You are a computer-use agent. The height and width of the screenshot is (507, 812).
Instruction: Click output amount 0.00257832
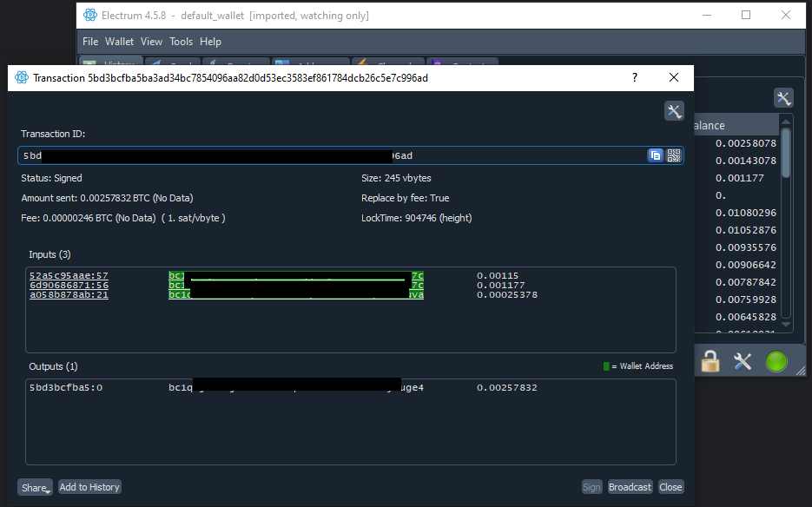tap(507, 387)
